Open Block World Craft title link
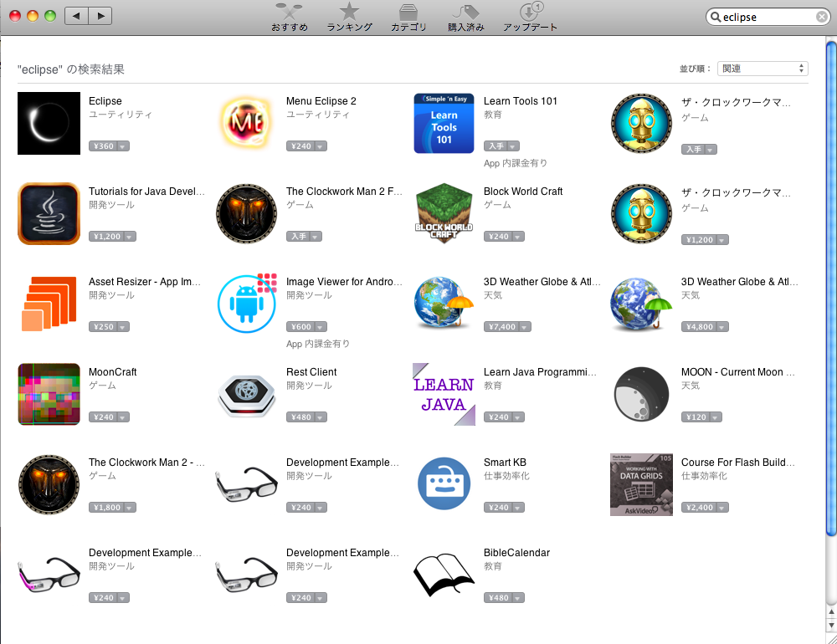The width and height of the screenshot is (837, 644). [523, 191]
